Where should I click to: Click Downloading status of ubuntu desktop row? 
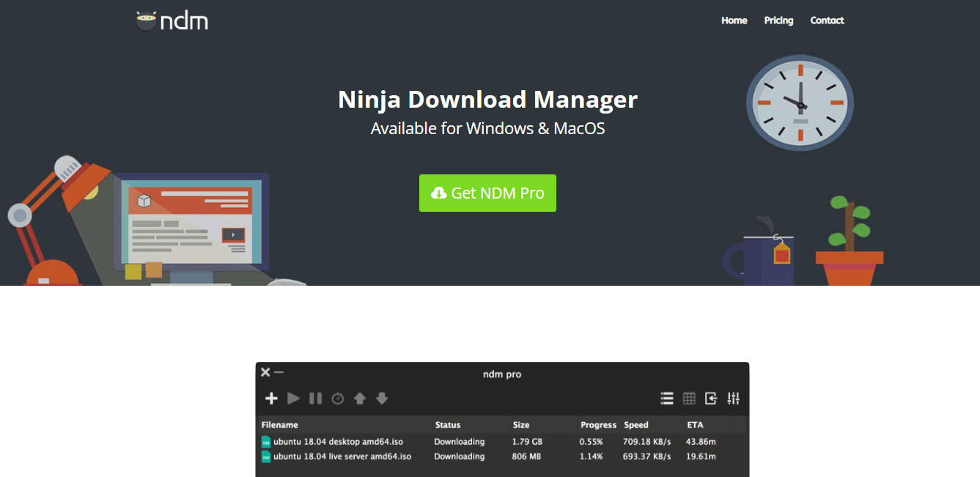460,442
